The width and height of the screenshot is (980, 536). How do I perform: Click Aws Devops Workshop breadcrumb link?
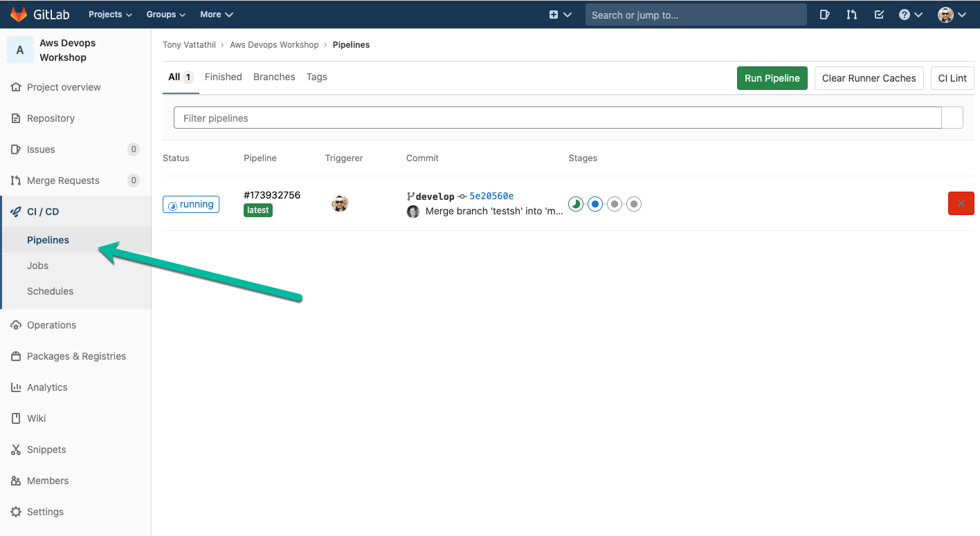click(274, 45)
